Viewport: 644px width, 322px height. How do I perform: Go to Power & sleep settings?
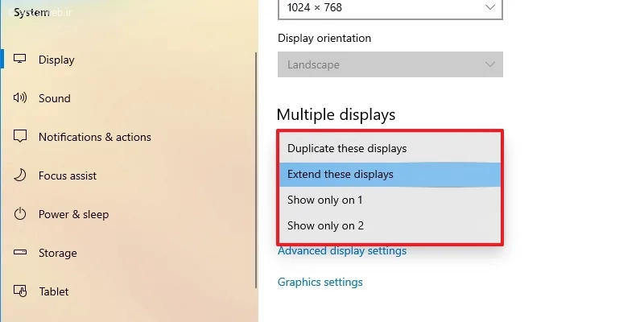(x=73, y=214)
